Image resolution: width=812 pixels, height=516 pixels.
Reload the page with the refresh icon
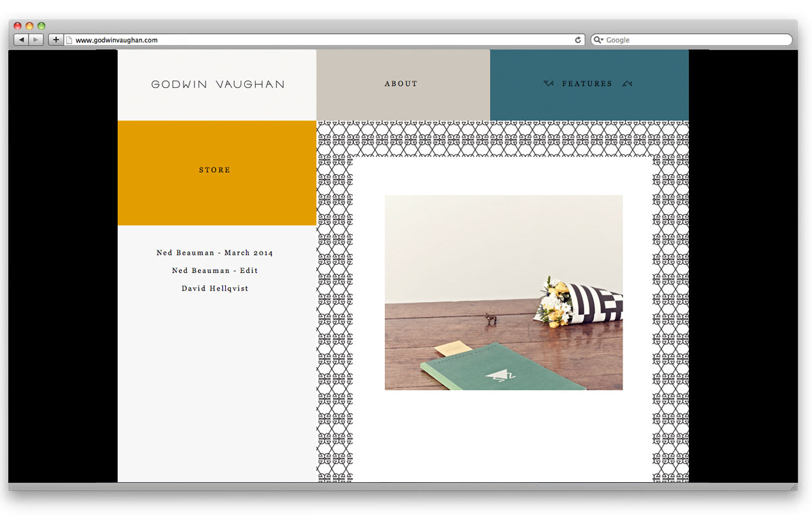click(578, 40)
